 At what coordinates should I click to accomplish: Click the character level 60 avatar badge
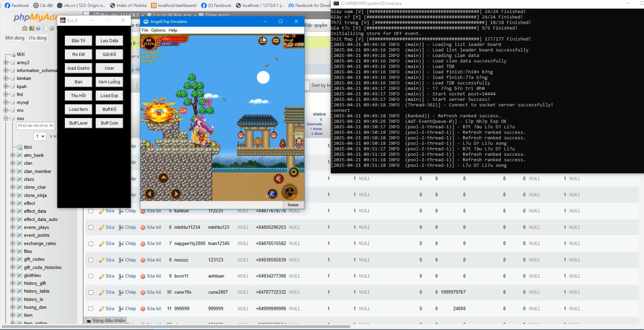tap(149, 42)
